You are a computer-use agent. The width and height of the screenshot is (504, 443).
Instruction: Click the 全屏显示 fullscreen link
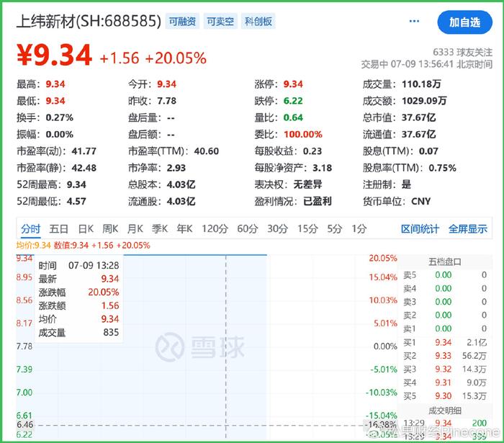(x=468, y=229)
